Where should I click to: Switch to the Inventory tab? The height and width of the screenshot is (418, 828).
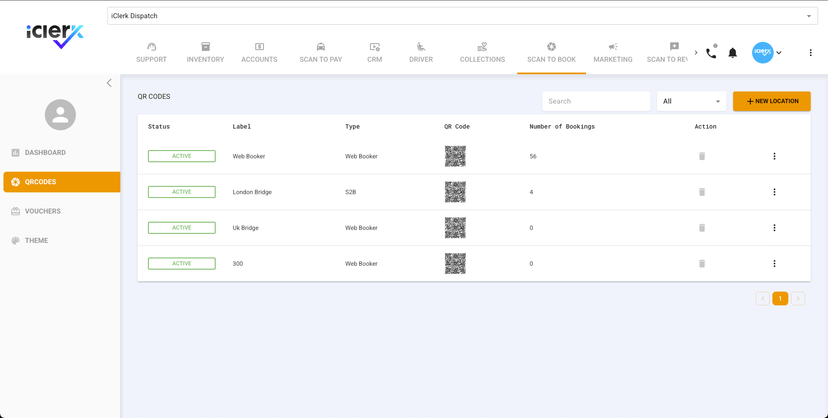coord(205,53)
